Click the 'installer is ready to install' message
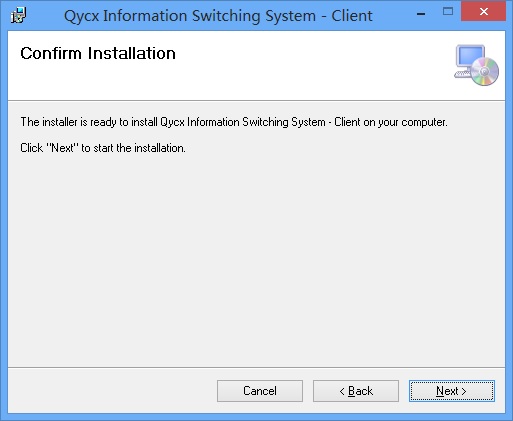 234,122
